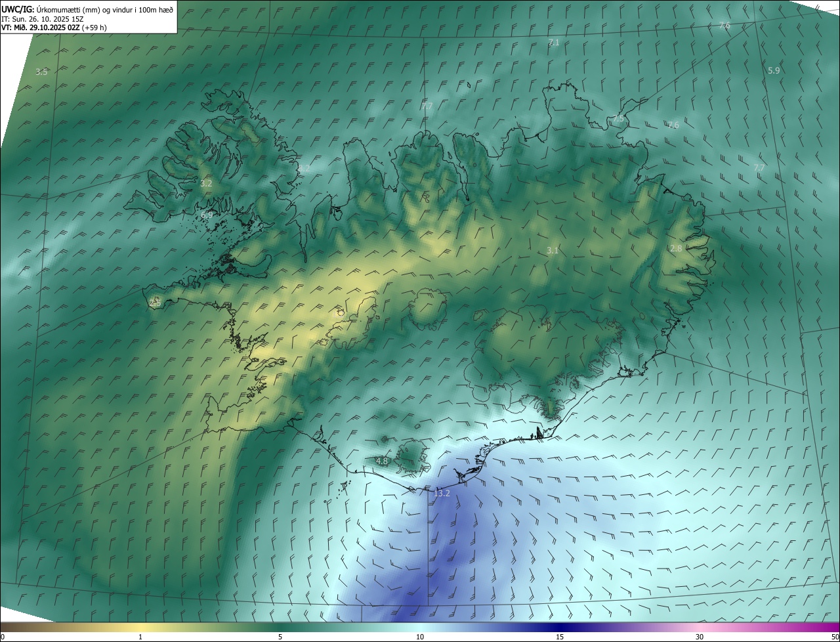Screen dimensions: 840x642
Task: Click the '10' tick on the color scale
Action: [x=420, y=637]
